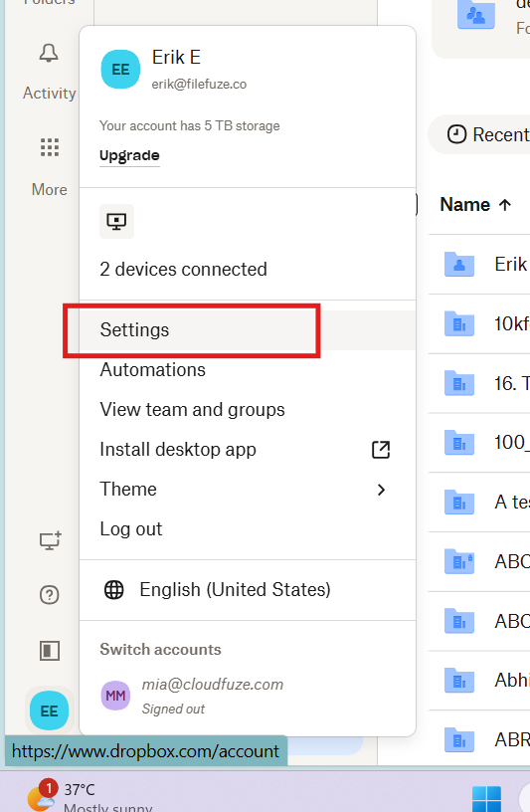Click the EE account avatar at sidebar bottom

point(49,711)
